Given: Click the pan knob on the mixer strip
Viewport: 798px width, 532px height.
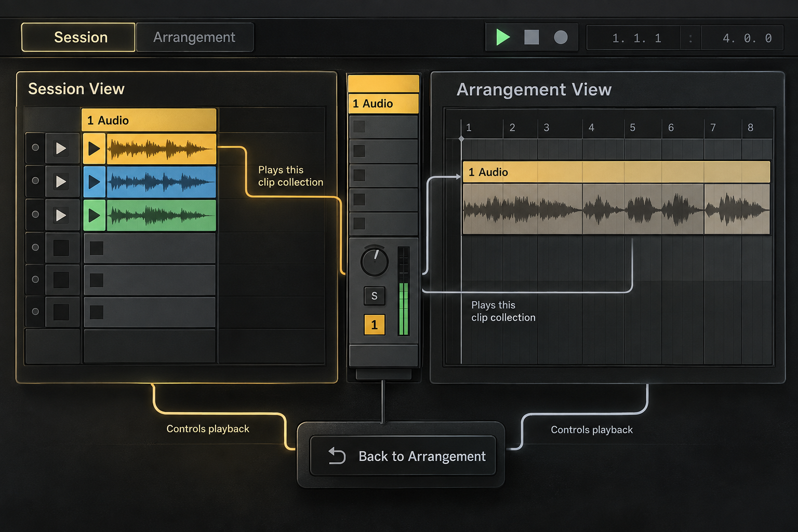Looking at the screenshot, I should [374, 261].
